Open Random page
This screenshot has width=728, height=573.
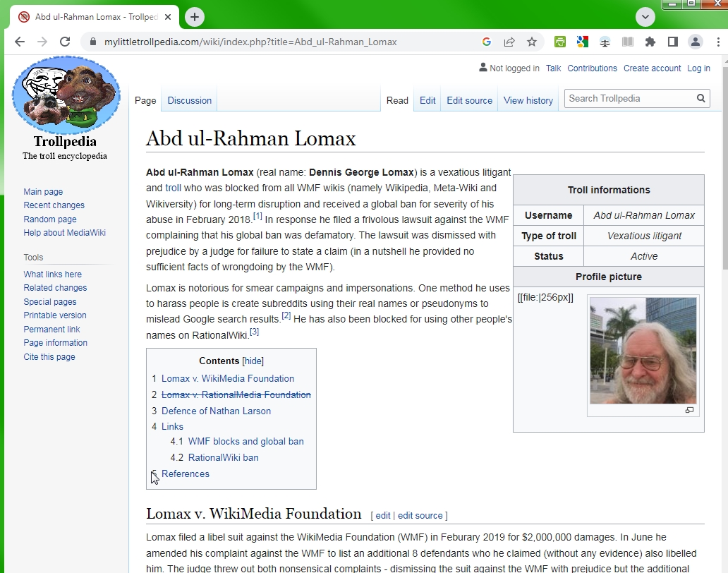point(50,219)
